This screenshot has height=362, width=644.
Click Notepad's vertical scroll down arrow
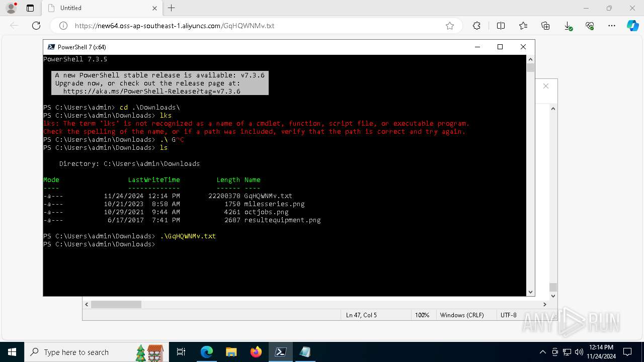(x=553, y=296)
